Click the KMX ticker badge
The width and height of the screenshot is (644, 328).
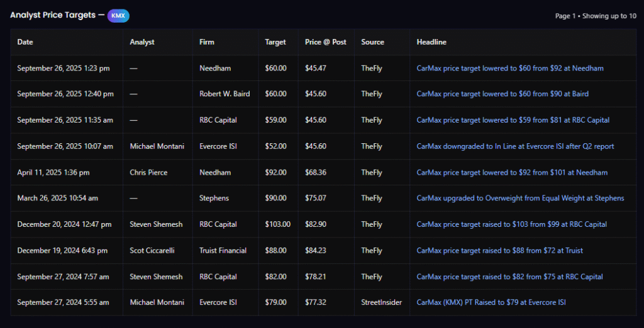coord(118,16)
